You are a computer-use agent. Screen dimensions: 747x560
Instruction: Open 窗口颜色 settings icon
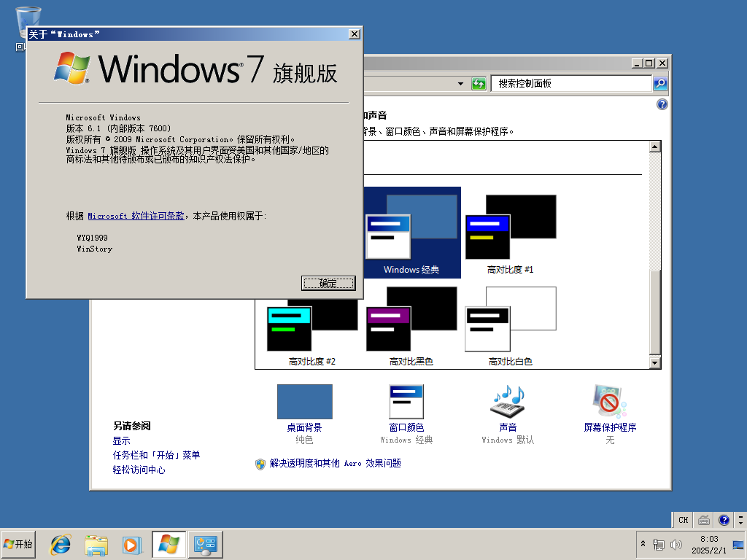(406, 402)
